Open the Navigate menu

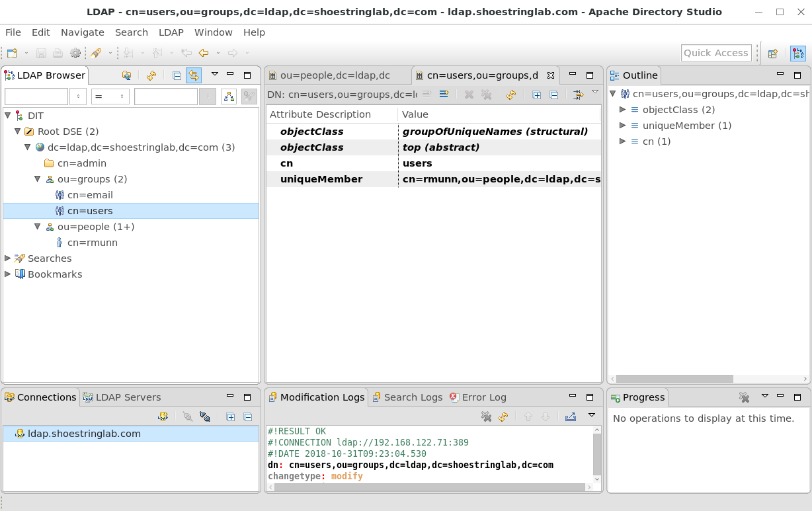tap(83, 32)
